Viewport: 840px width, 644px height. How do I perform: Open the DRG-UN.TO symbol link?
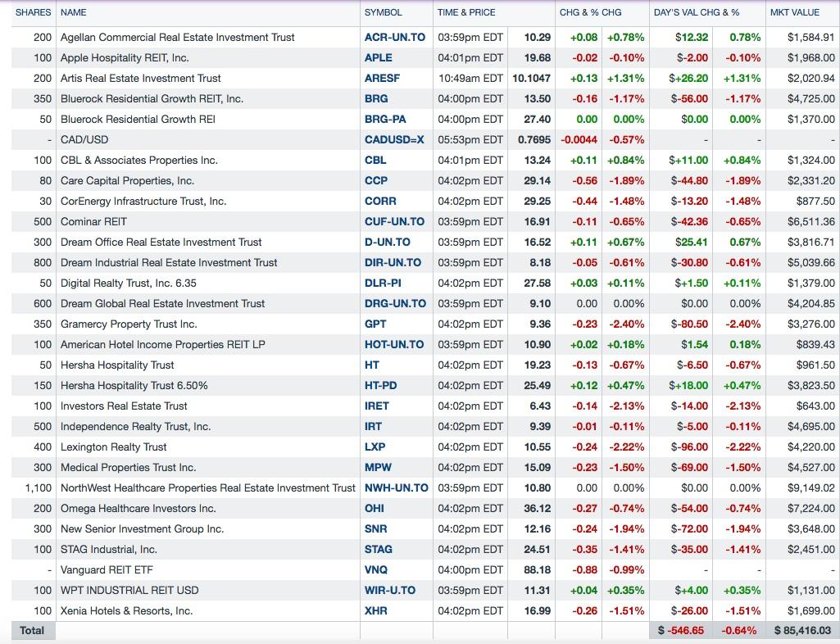click(x=395, y=304)
